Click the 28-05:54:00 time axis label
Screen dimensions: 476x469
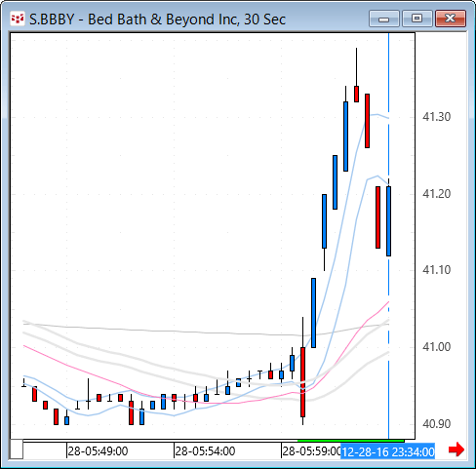point(205,451)
